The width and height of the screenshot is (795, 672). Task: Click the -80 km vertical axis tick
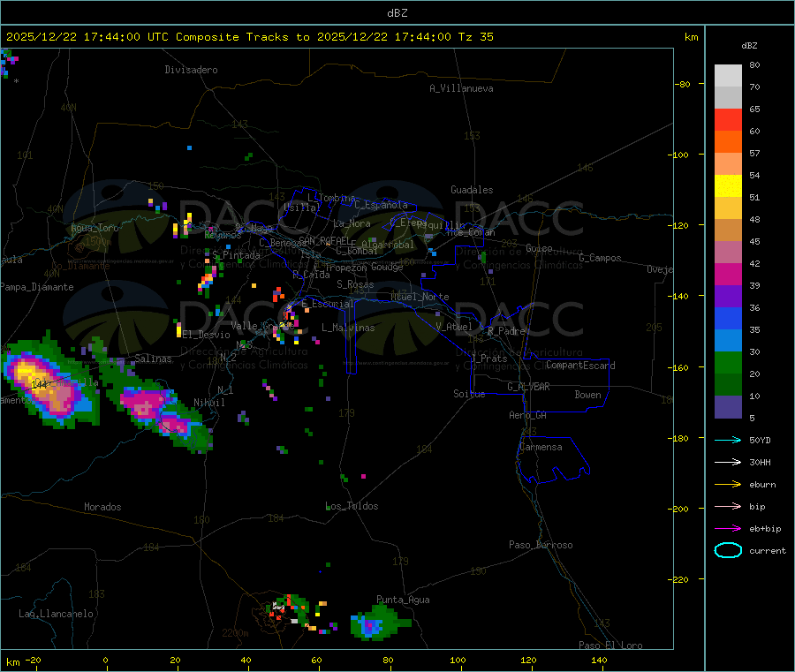pyautogui.click(x=682, y=84)
